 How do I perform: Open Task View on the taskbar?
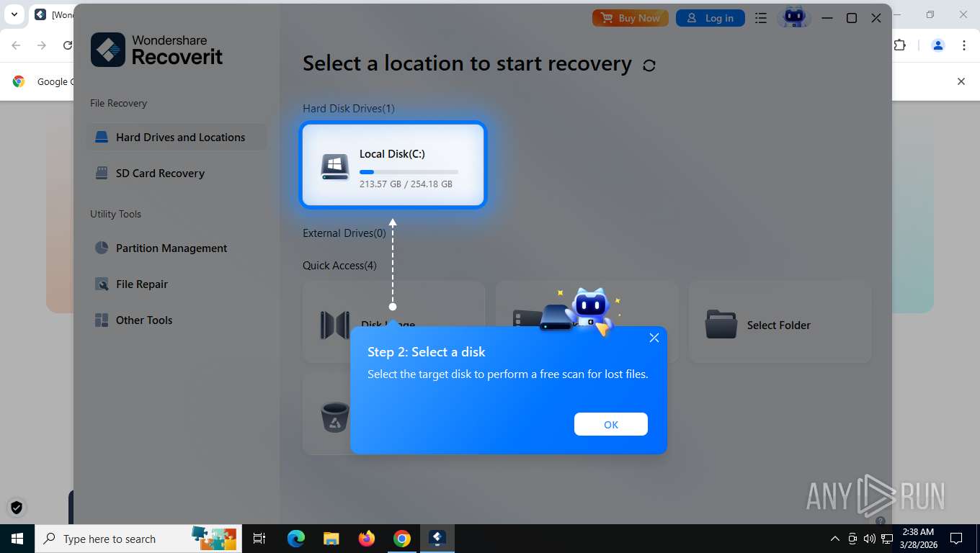click(259, 539)
